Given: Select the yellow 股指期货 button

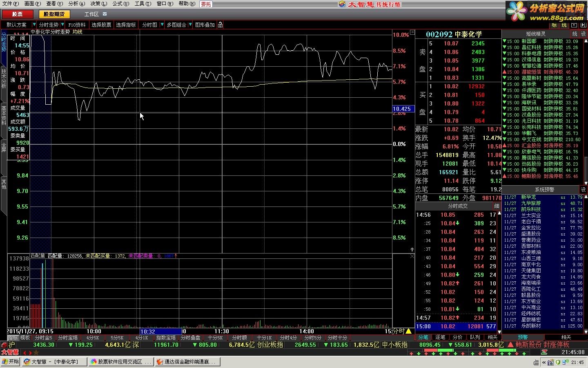Looking at the screenshot, I should click(x=54, y=14).
